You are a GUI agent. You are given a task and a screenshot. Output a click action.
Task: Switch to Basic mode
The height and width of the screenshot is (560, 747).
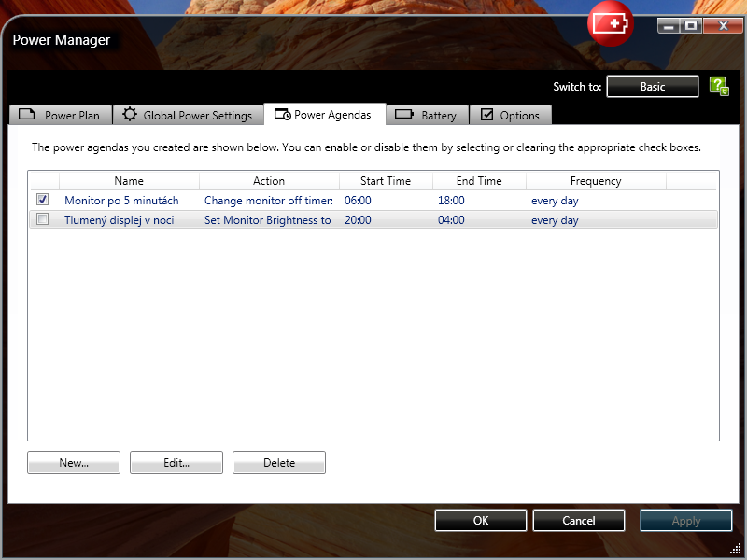(652, 87)
